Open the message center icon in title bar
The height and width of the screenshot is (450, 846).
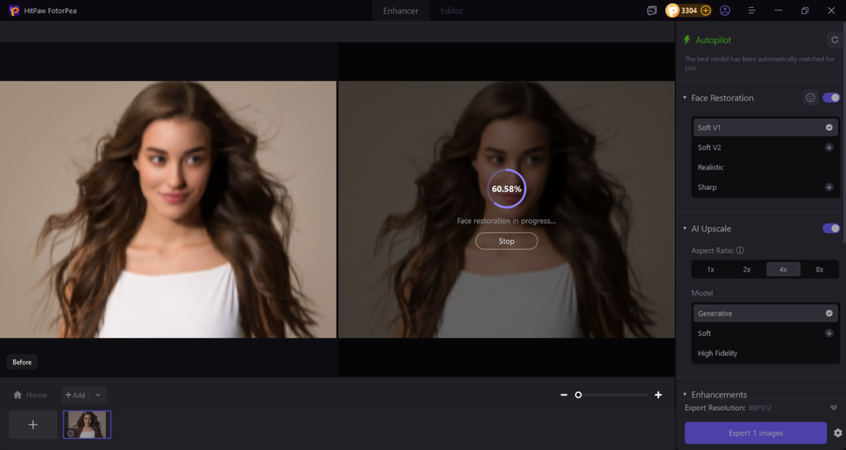pyautogui.click(x=652, y=10)
